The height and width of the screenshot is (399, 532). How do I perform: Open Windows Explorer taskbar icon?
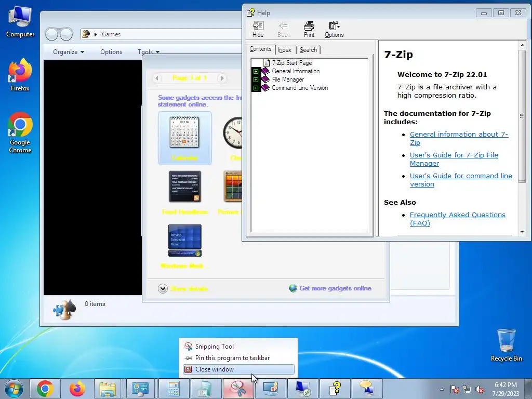pos(108,389)
